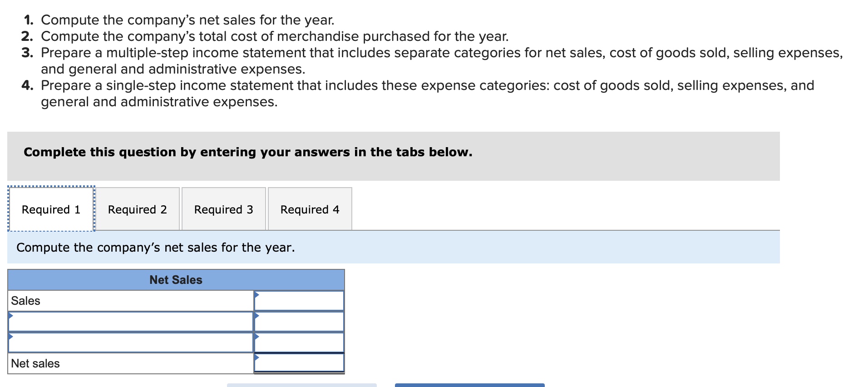Click the Net Sales table header
Screen dimensions: 868x387
[x=176, y=280]
